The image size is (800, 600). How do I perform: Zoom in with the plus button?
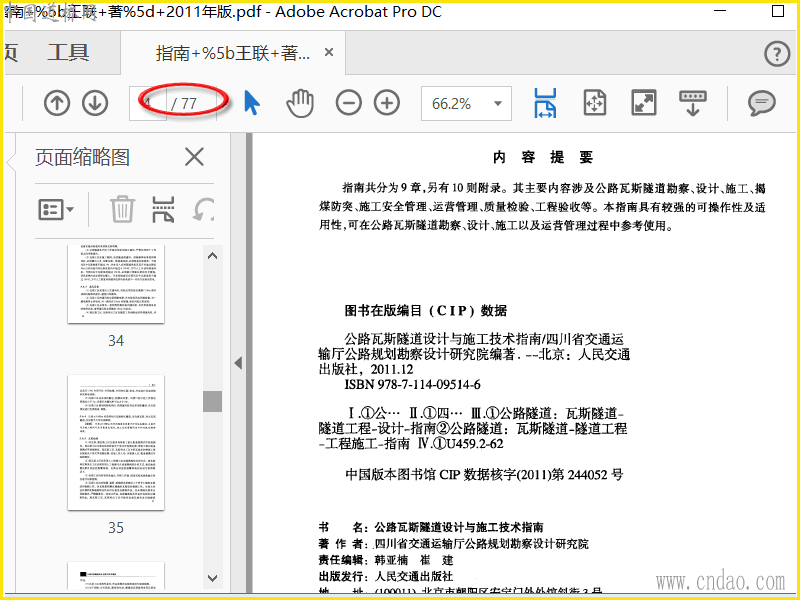tap(387, 103)
